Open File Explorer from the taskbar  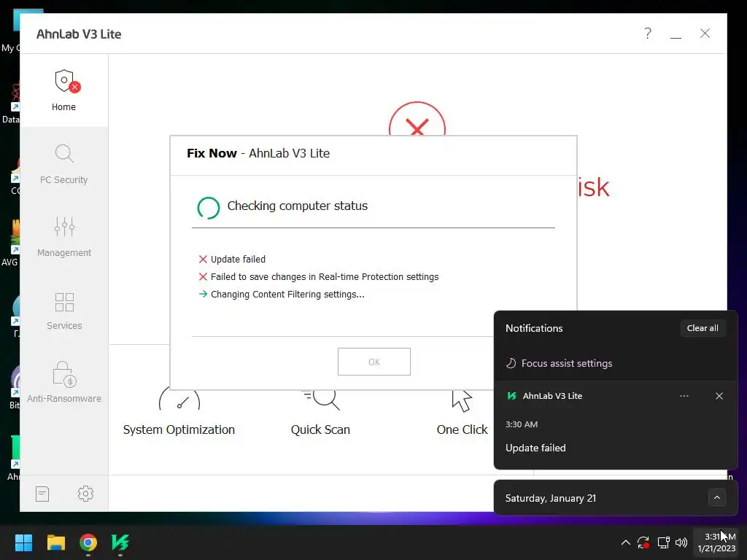(x=55, y=542)
